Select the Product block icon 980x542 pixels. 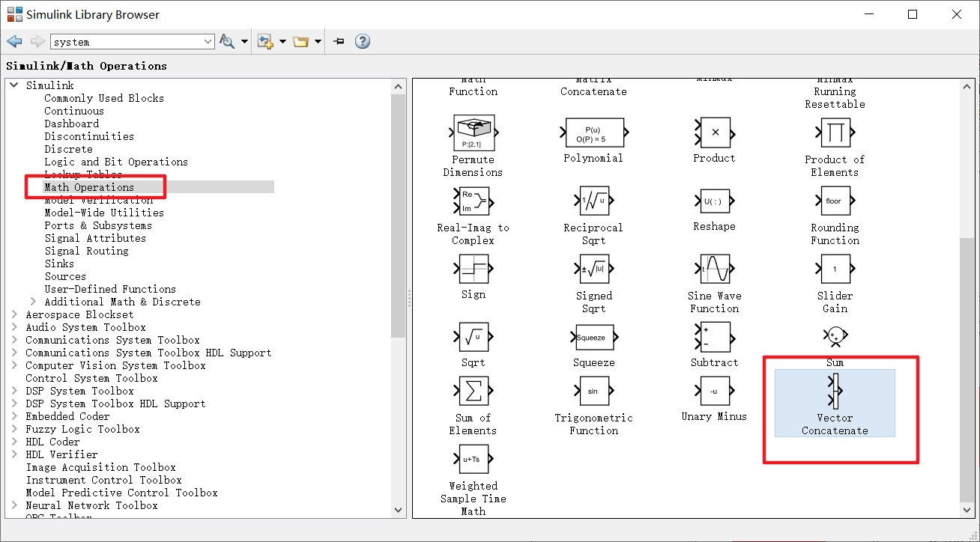(715, 133)
